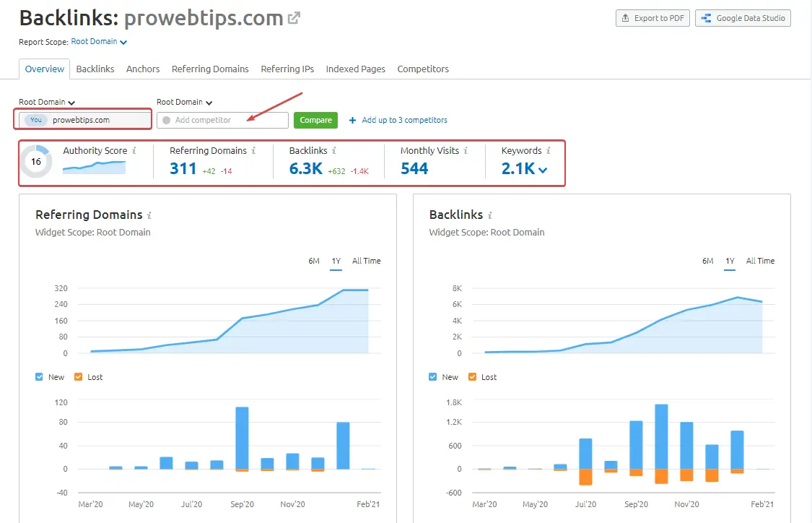Image resolution: width=812 pixels, height=523 pixels.
Task: Click the Export to PDF button
Action: coord(652,18)
